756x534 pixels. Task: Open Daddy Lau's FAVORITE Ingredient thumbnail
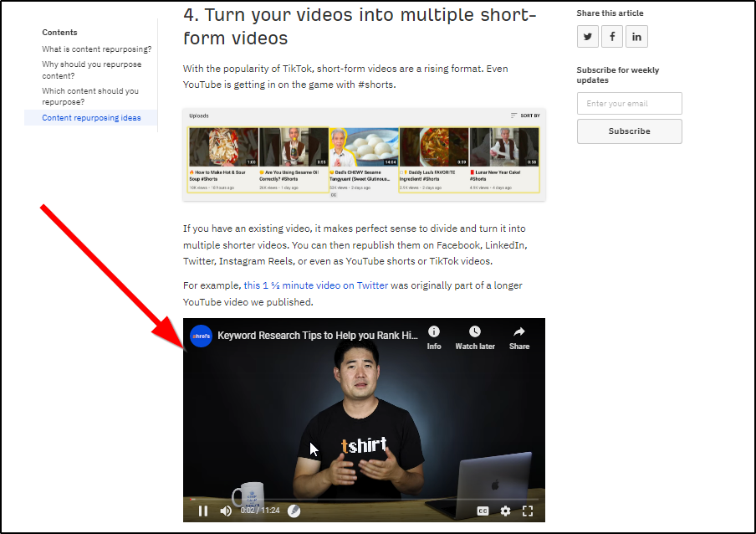(x=434, y=147)
